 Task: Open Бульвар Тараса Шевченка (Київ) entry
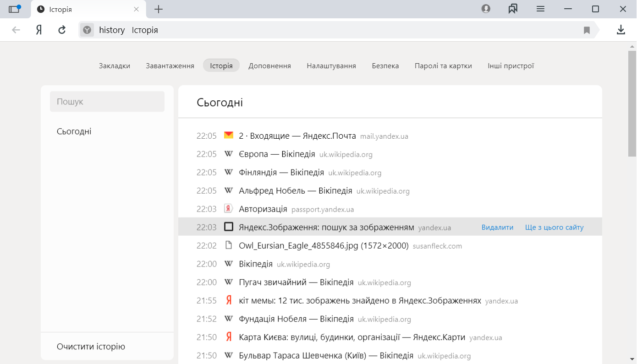326,356
